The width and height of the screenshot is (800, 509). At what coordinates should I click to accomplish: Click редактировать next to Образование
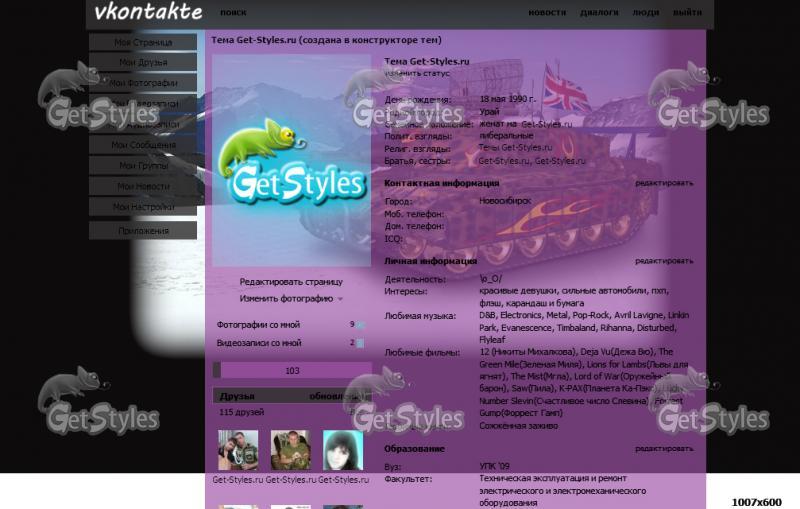[x=664, y=449]
